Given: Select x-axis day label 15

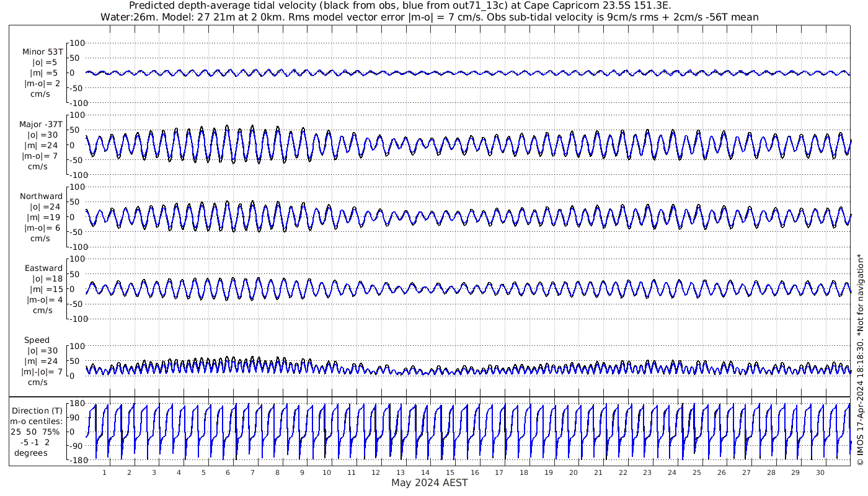Looking at the screenshot, I should [x=450, y=472].
